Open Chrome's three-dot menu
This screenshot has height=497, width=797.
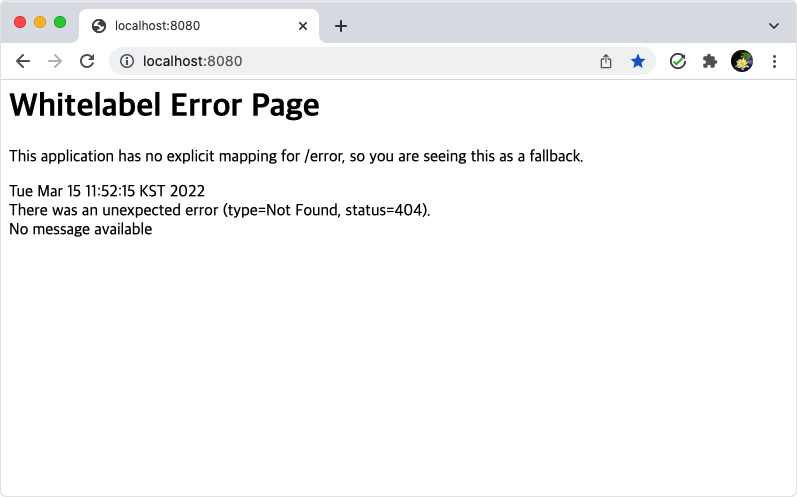(x=774, y=61)
